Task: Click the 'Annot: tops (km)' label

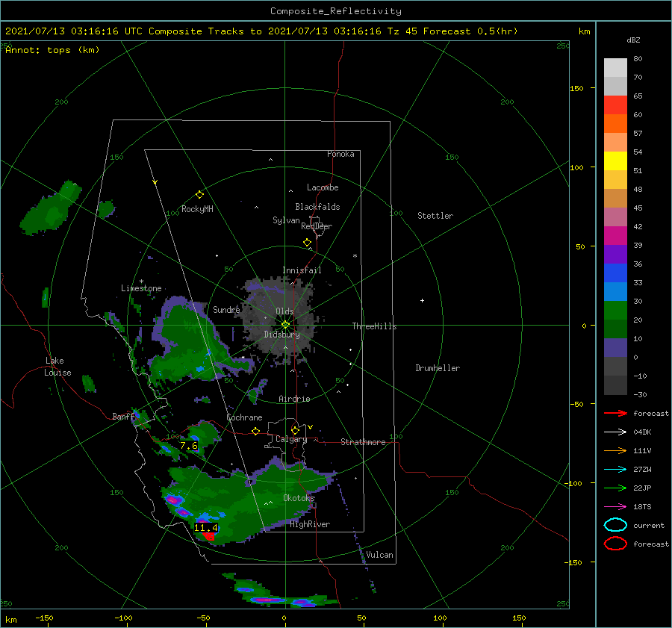Action: click(52, 50)
